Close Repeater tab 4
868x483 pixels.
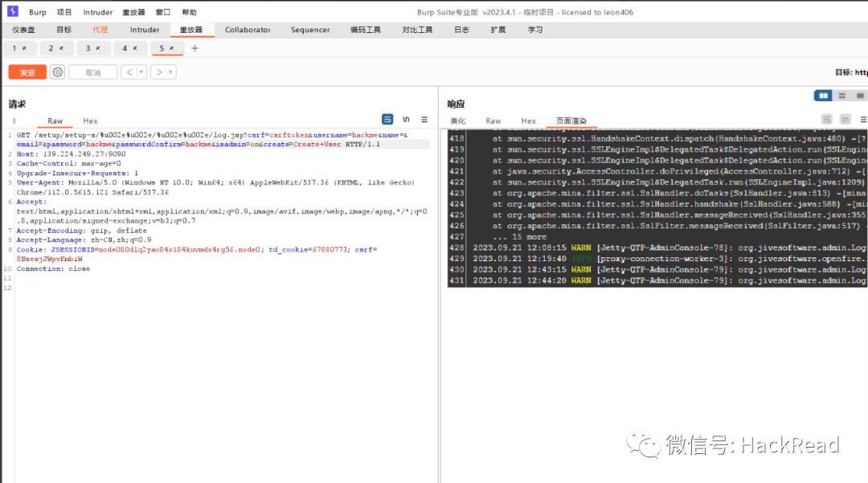(x=135, y=48)
